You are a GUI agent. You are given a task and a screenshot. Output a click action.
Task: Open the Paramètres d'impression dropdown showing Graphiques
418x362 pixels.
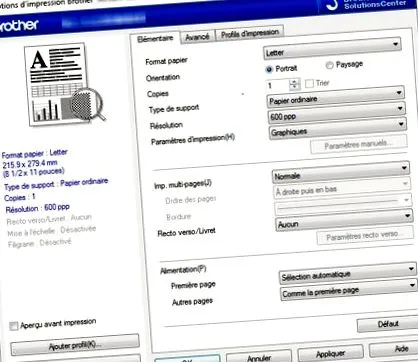click(x=338, y=129)
